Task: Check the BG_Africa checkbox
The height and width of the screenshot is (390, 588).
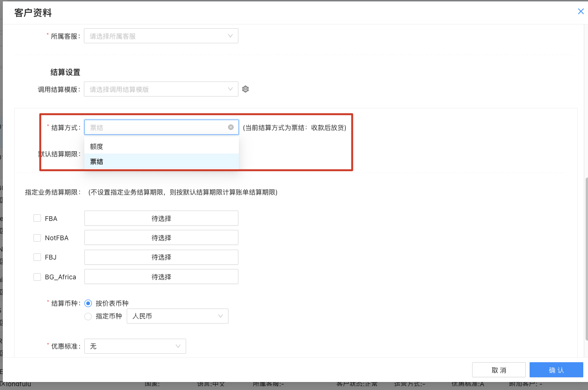Action: (37, 276)
